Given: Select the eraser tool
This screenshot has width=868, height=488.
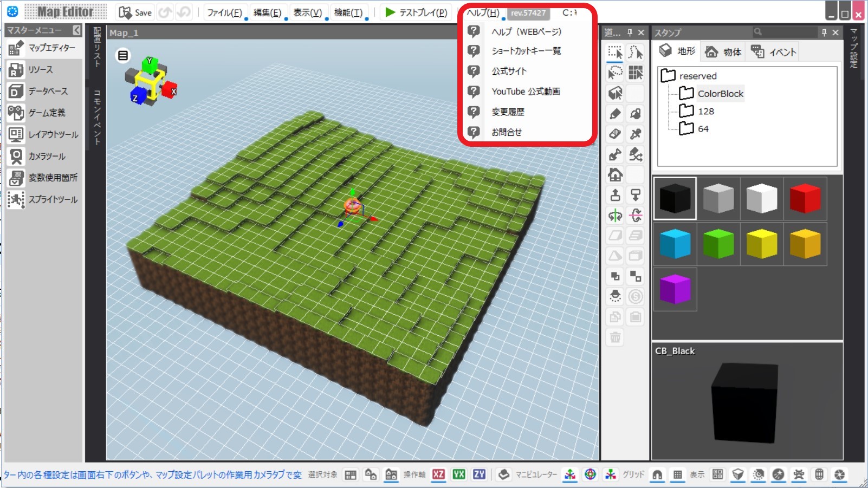Looking at the screenshot, I should [x=615, y=134].
